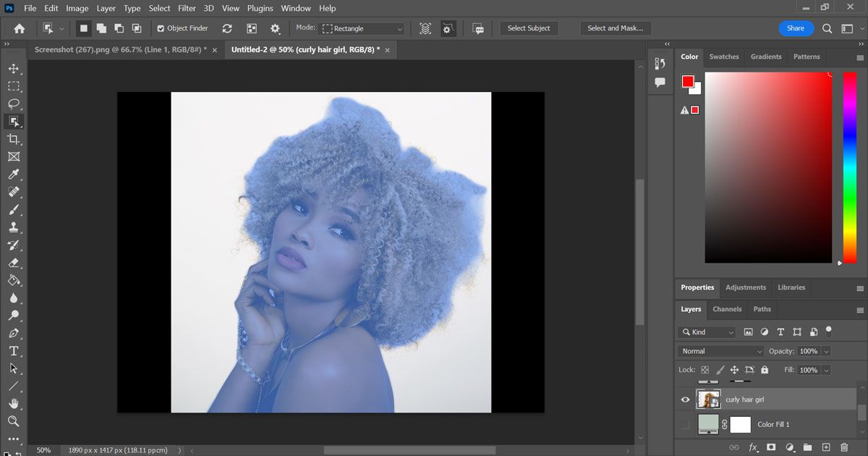Select the Spot Healing Brush tool
868x456 pixels.
pyautogui.click(x=13, y=192)
